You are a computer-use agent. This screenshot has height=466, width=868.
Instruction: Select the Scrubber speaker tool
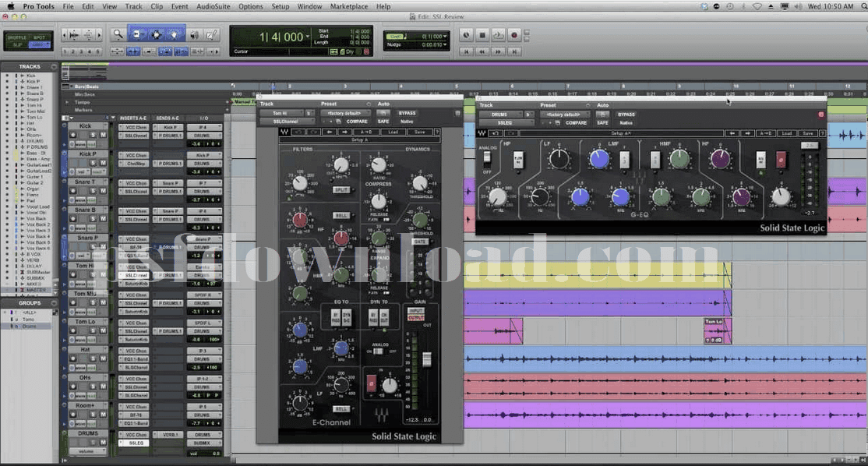pos(195,35)
